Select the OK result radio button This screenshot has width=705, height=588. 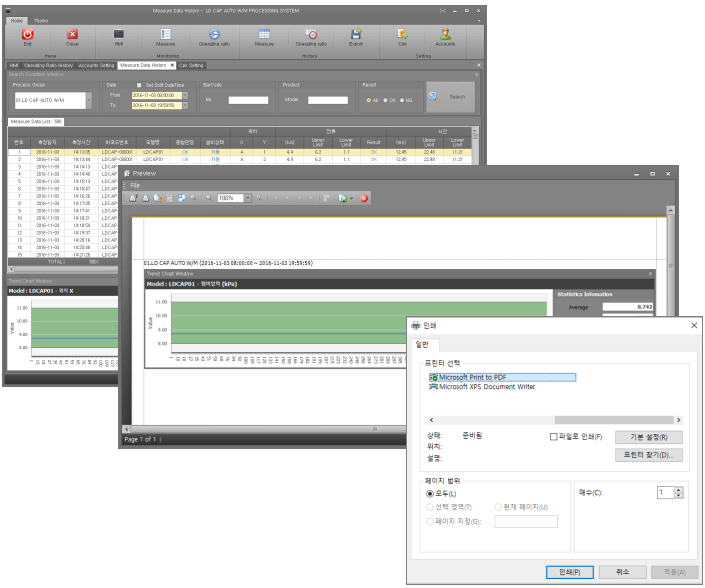click(x=385, y=100)
